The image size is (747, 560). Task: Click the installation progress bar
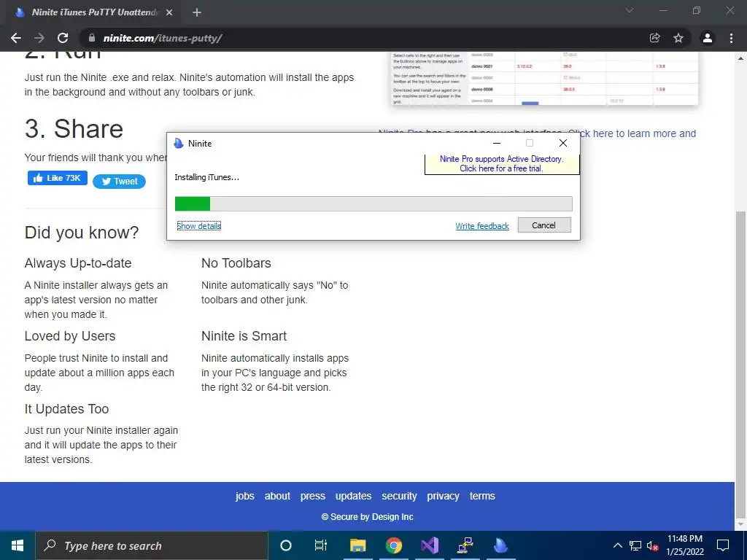[x=373, y=204]
